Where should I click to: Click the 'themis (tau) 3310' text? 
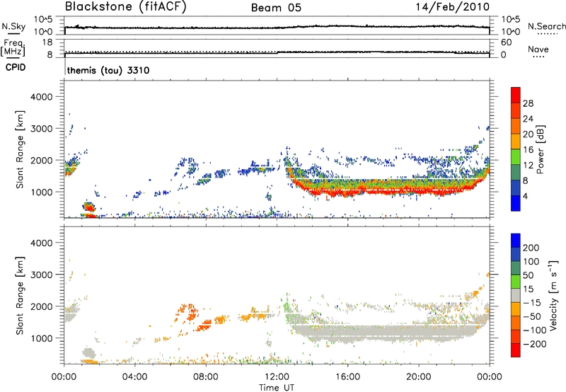point(108,70)
